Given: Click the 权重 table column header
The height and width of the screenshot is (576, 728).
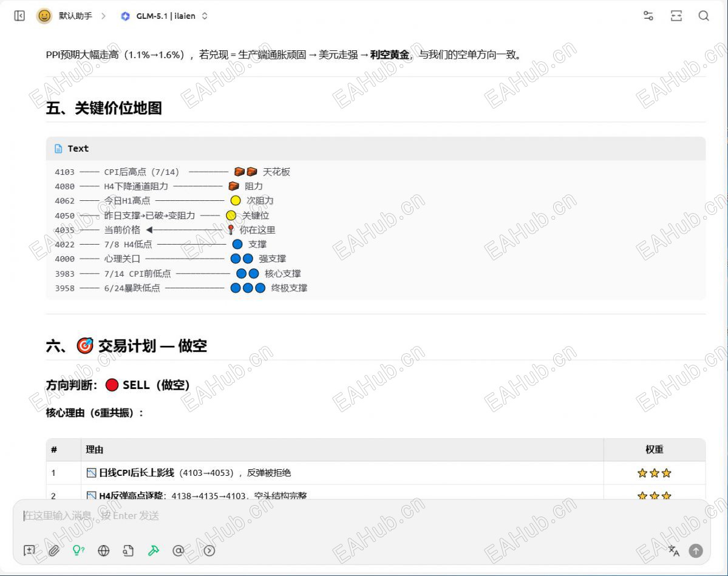Looking at the screenshot, I should (x=654, y=449).
